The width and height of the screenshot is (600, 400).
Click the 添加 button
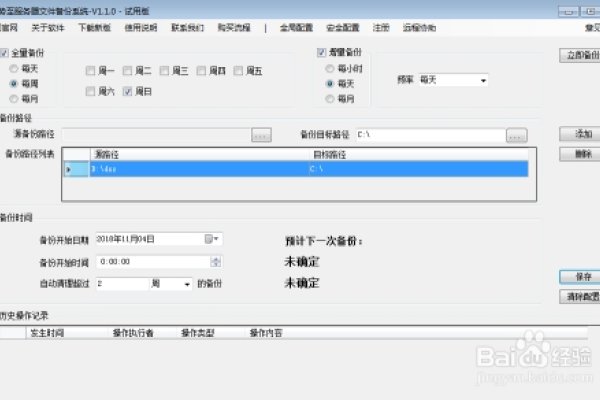tap(580, 134)
